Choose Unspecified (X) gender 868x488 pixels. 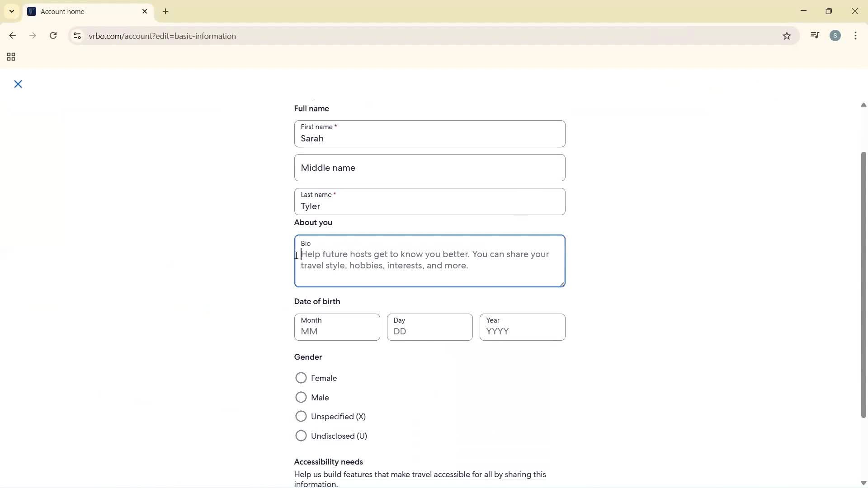click(301, 416)
